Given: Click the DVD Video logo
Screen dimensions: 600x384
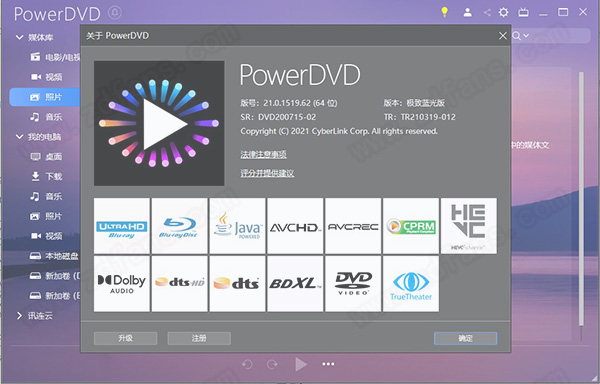Looking at the screenshot, I should click(353, 283).
